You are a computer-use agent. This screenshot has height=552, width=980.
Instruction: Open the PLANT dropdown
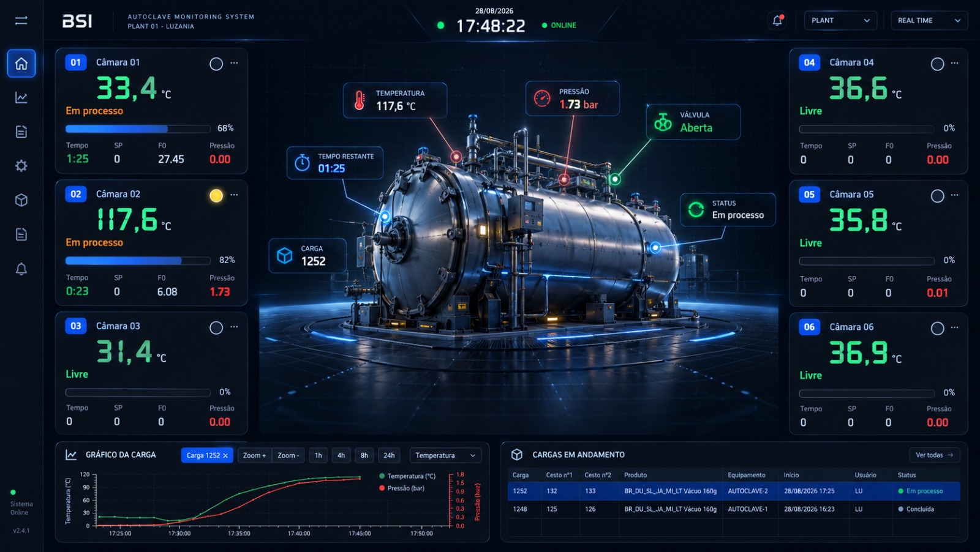pyautogui.click(x=840, y=20)
